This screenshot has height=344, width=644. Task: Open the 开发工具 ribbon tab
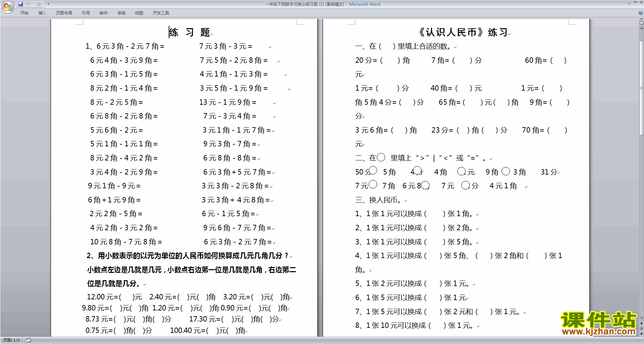coord(161,13)
